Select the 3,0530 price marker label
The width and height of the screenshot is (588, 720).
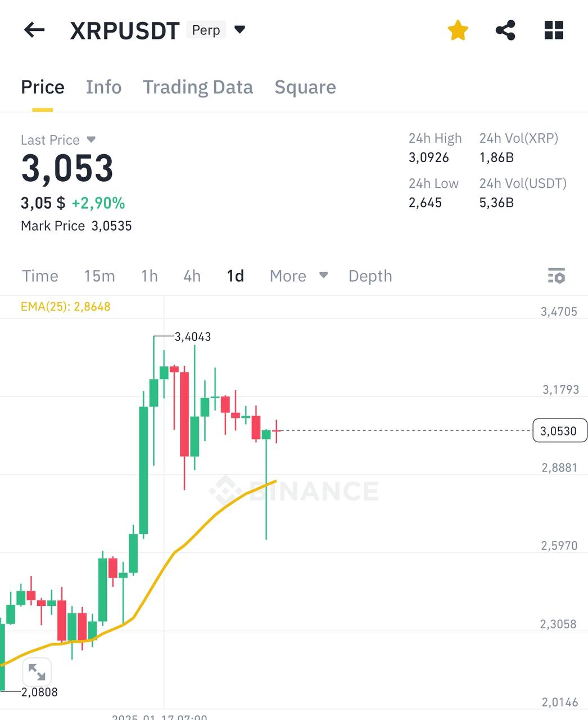click(559, 430)
